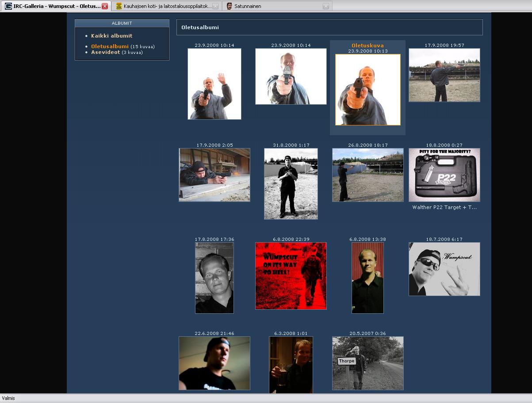Open the highlighted Oletuskuva thumbnail
Screen dimensions: 532x403
pyautogui.click(x=367, y=90)
